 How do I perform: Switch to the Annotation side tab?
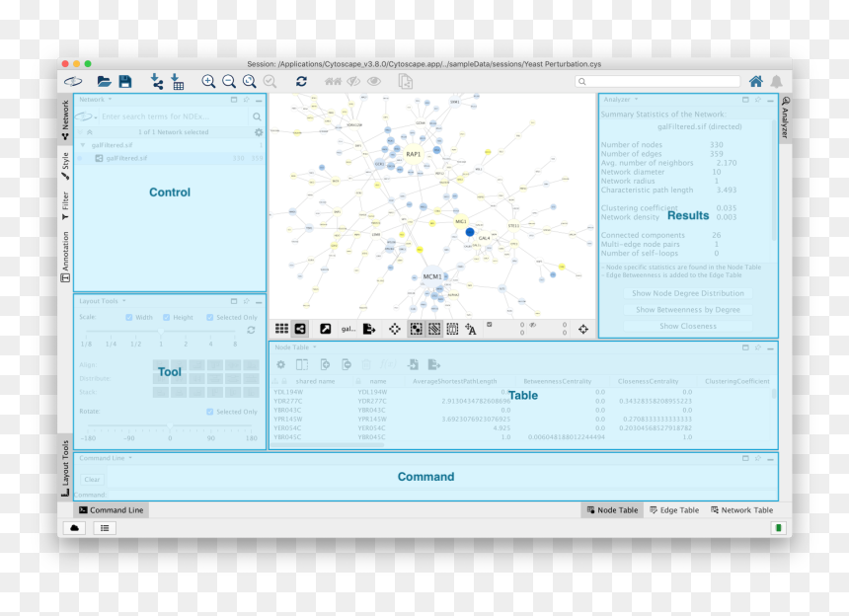tap(65, 257)
